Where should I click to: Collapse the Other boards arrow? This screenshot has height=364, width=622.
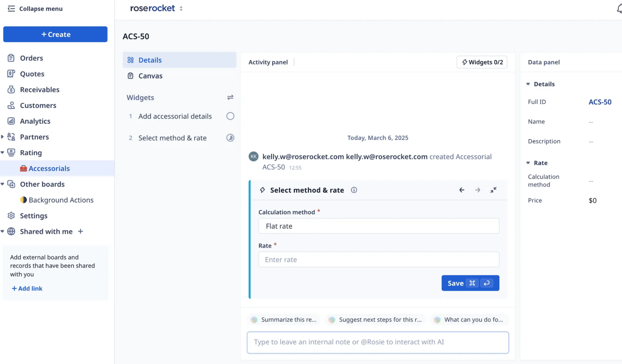[x=2, y=184]
